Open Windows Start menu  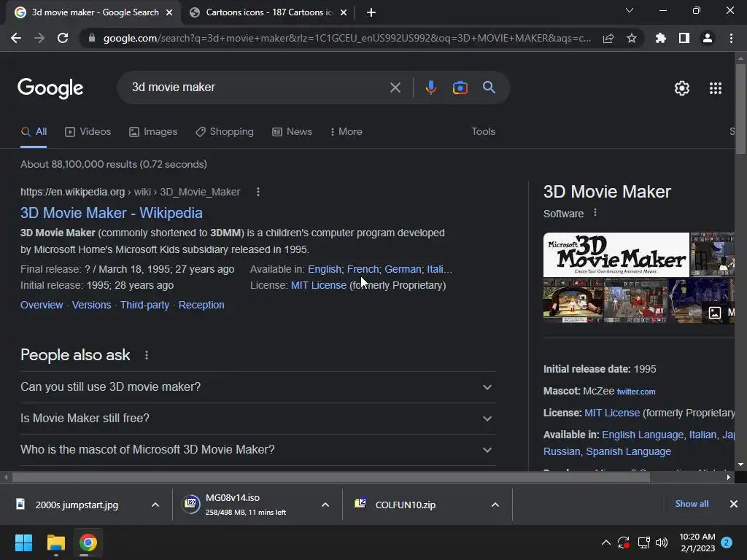(x=23, y=542)
